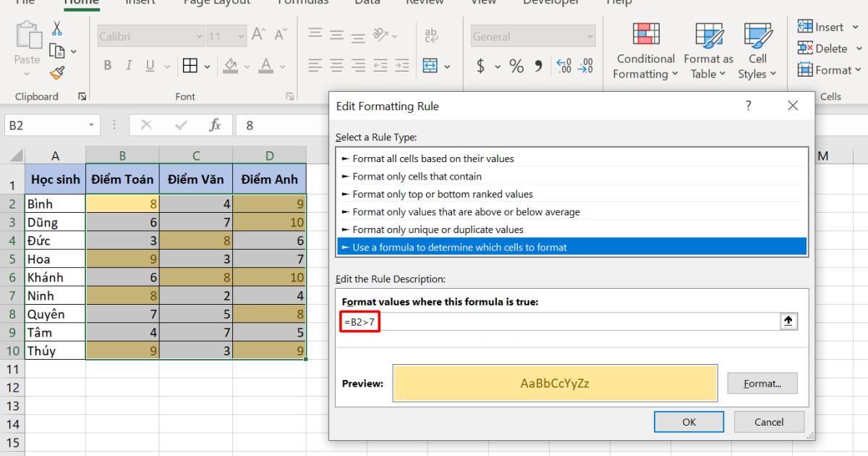Click the Format button in the dialog
868x456 pixels.
pos(762,383)
